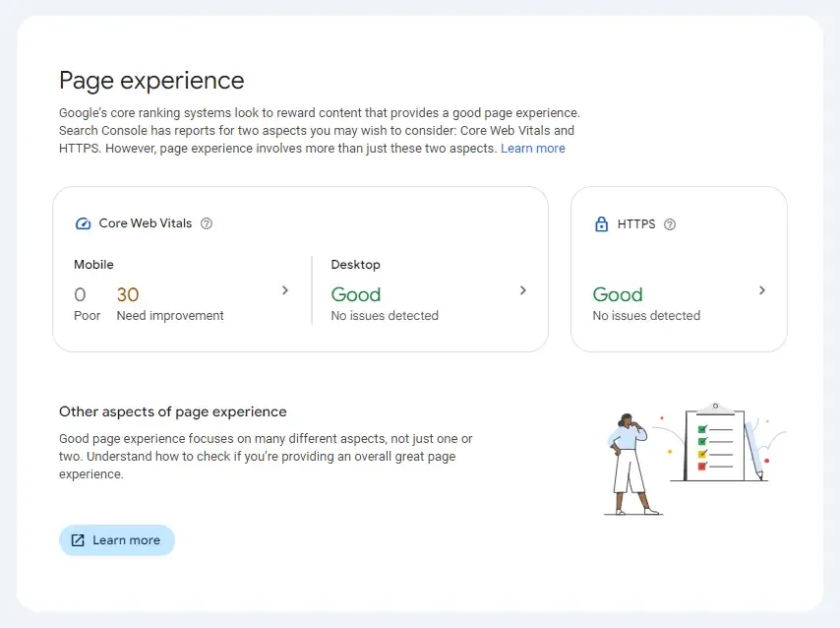The width and height of the screenshot is (840, 628).
Task: Click the Core Web Vitals card title
Action: (145, 223)
